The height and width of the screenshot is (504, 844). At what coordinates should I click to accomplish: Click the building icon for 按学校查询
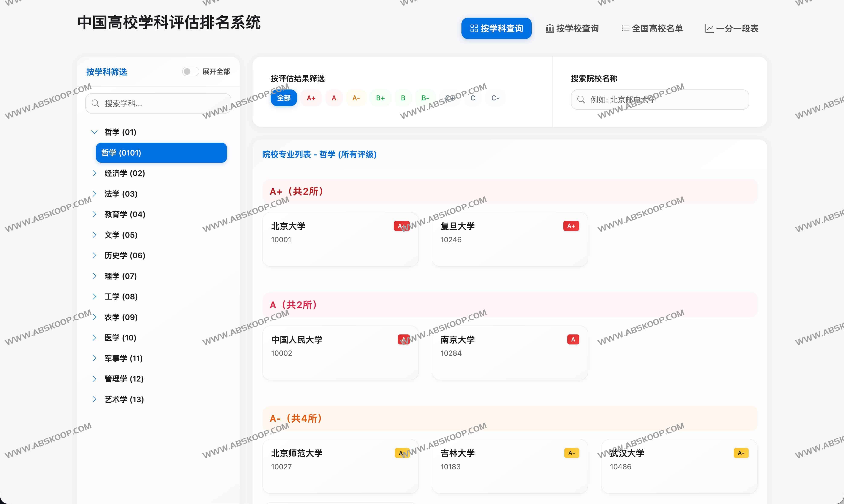point(549,29)
